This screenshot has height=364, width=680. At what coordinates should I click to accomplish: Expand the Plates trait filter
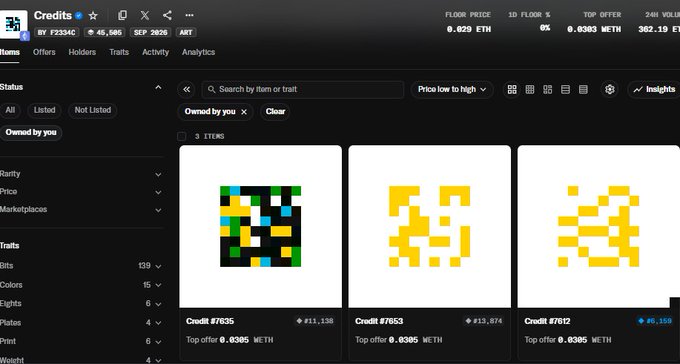pos(81,323)
